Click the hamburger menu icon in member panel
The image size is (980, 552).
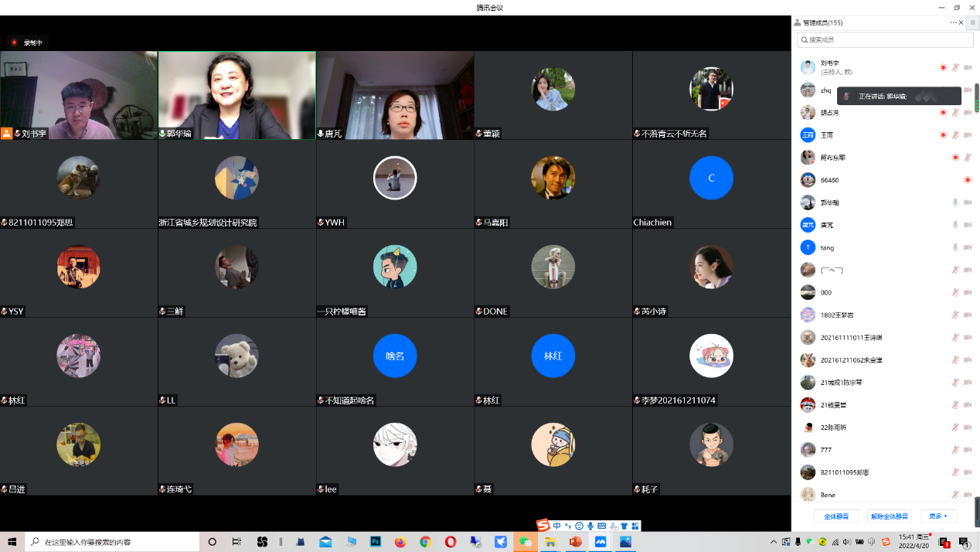coord(972,23)
